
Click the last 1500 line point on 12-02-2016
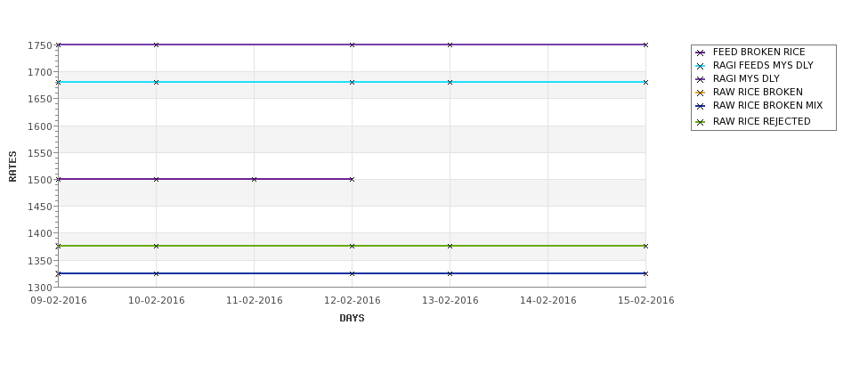(352, 179)
